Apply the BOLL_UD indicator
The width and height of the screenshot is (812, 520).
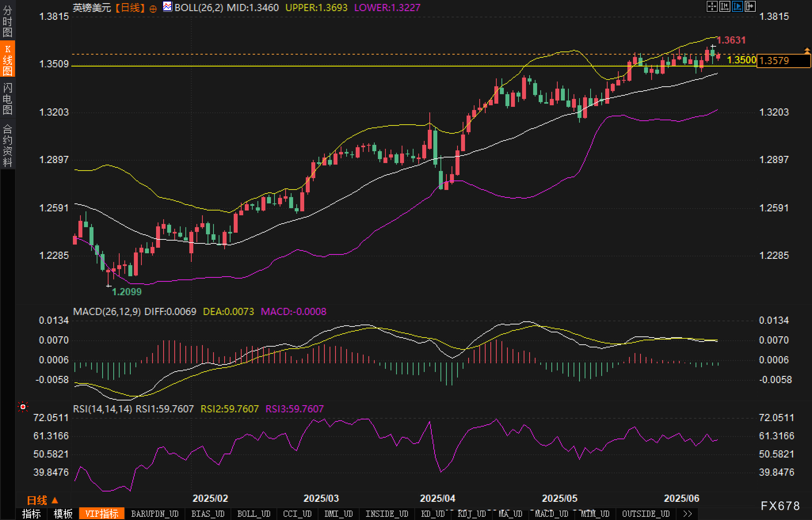pos(254,514)
